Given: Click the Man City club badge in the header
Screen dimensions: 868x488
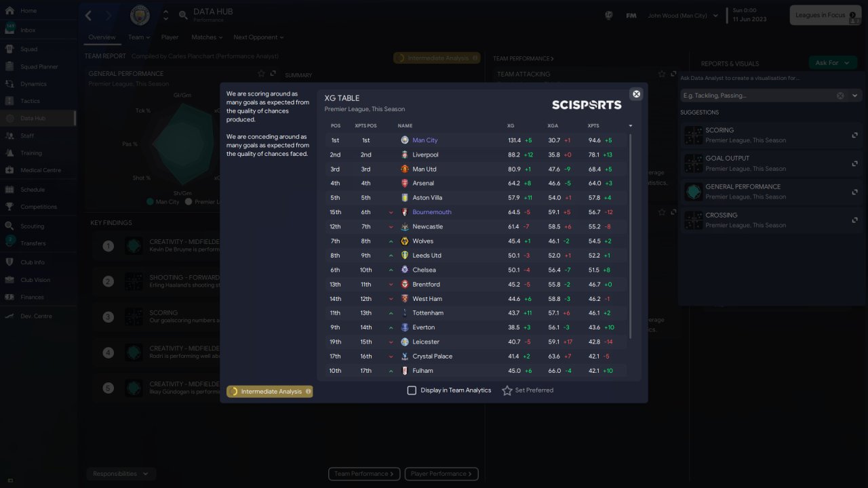Looking at the screenshot, I should [x=140, y=15].
